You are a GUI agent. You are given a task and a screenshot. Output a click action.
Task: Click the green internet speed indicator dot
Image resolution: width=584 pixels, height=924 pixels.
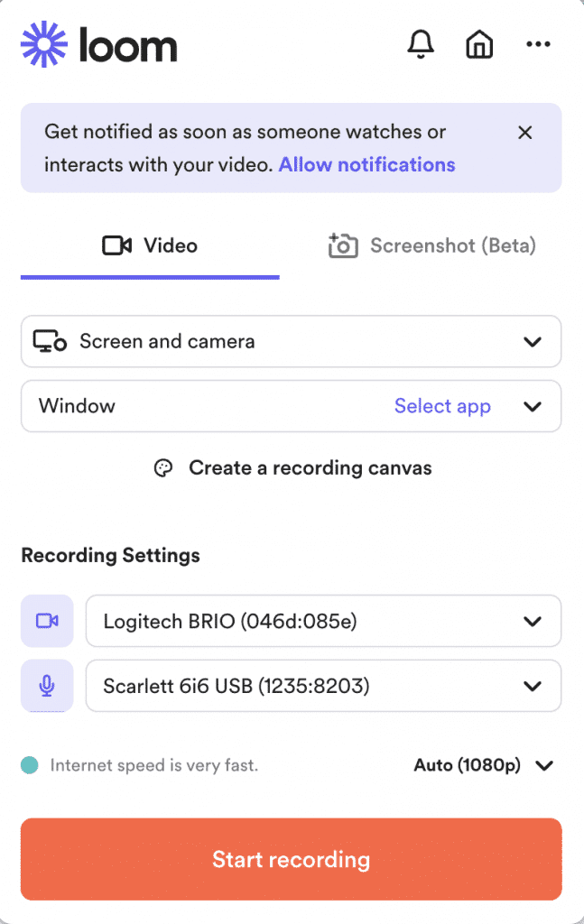[x=30, y=765]
